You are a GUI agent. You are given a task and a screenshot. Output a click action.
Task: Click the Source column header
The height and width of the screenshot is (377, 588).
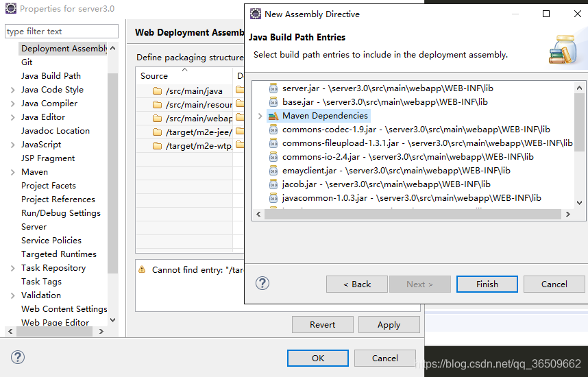[x=184, y=75]
